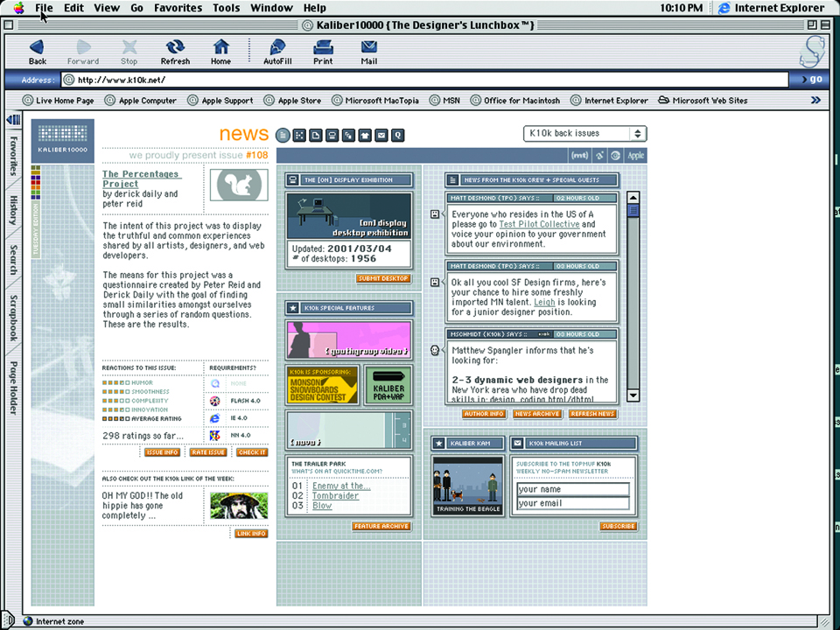Click the (mt) sponsor icon

(x=579, y=156)
